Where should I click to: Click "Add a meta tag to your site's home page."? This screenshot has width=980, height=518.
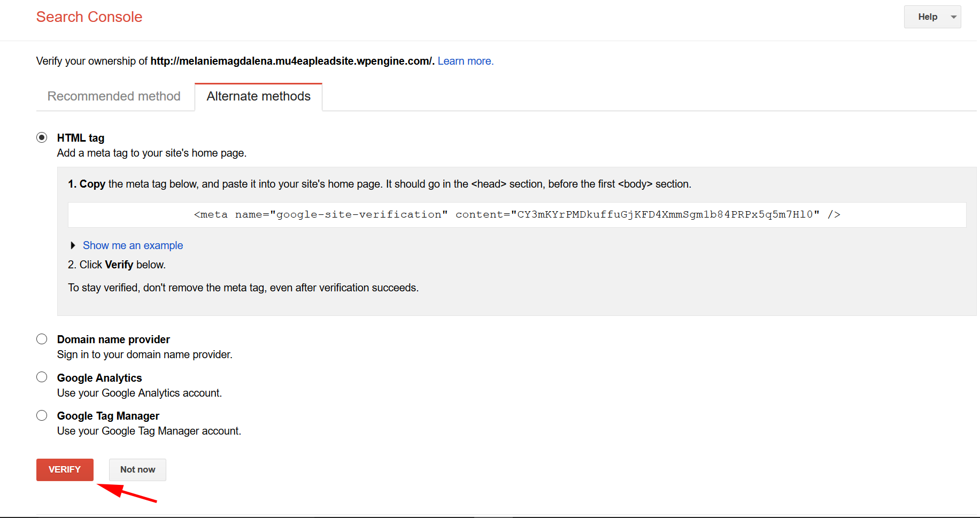[x=152, y=153]
